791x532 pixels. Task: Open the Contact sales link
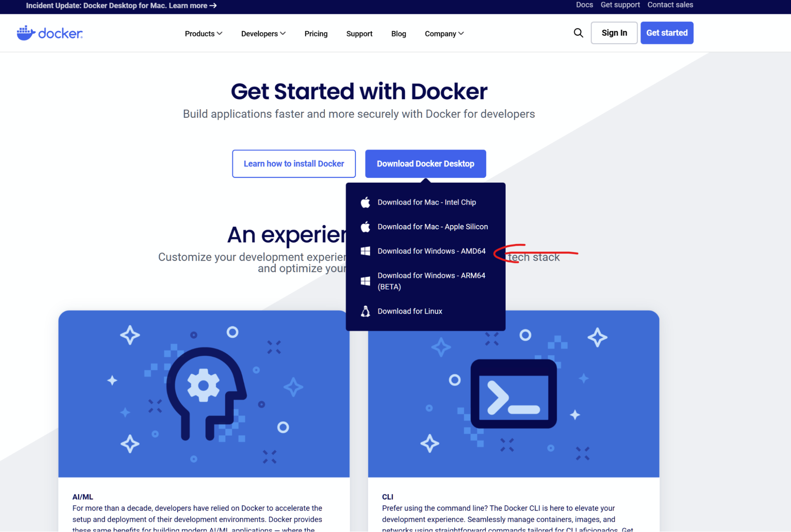670,5
